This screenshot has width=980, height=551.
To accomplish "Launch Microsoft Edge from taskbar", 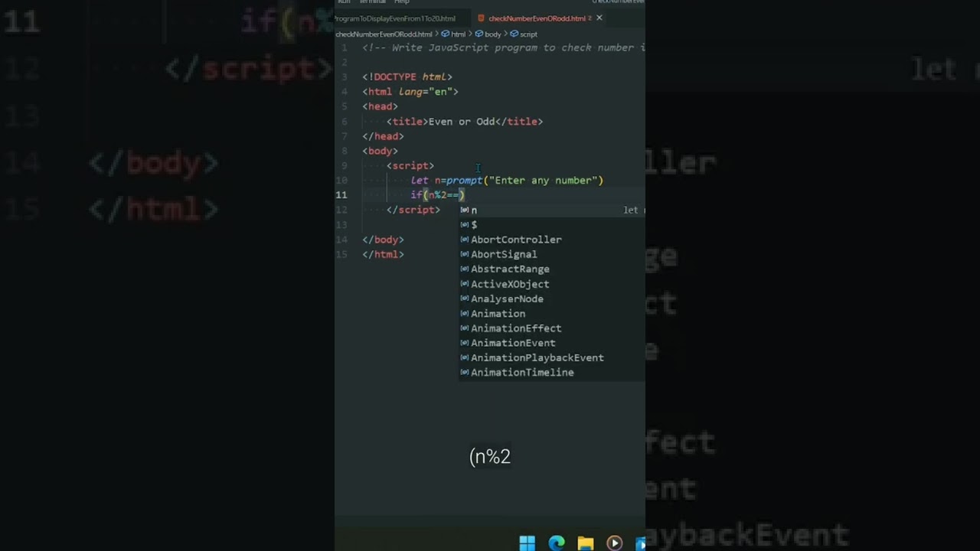I will (x=557, y=543).
